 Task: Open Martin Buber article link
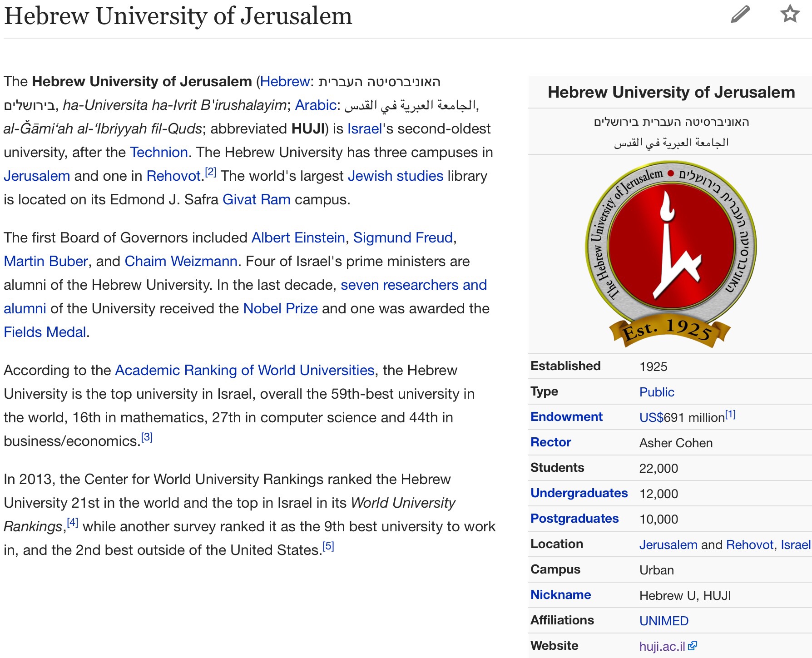pos(46,261)
